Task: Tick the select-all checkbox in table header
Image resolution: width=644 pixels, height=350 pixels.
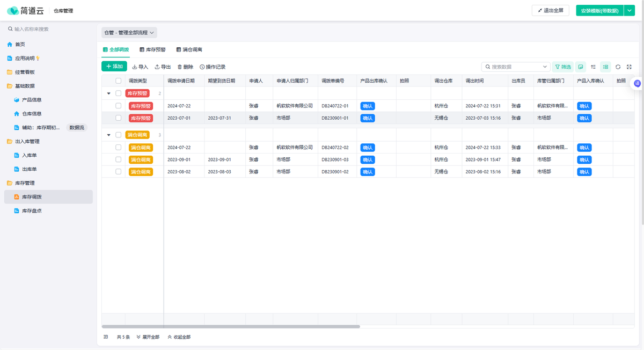Action: tap(118, 81)
